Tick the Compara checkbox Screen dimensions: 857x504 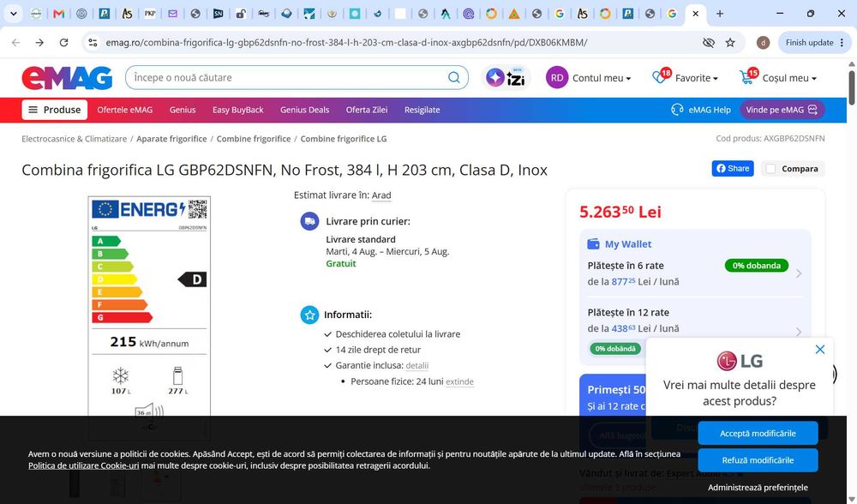(x=770, y=168)
